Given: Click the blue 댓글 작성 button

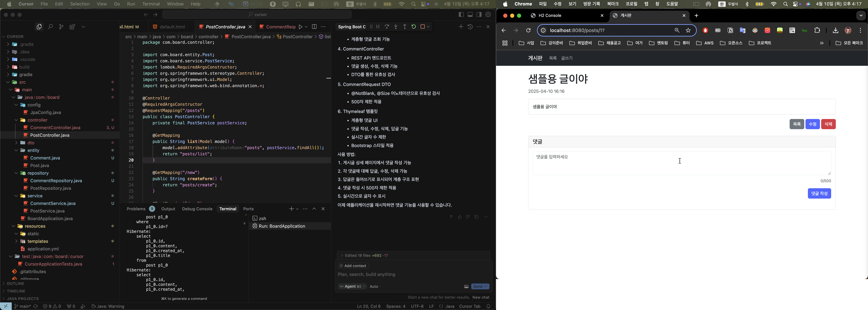Looking at the screenshot, I should click(819, 193).
